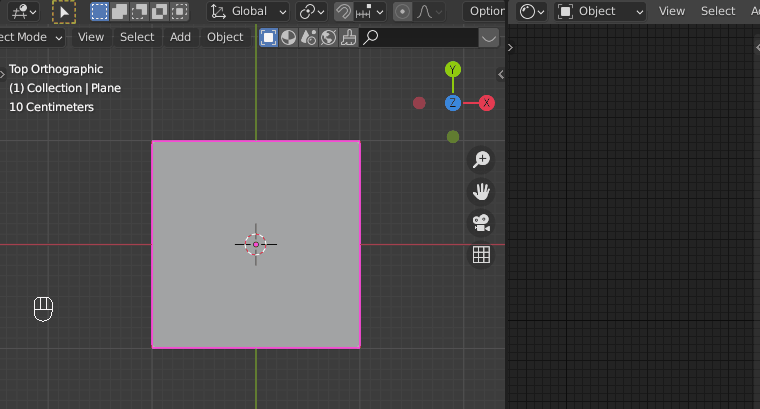Click the shaded sphere material icon
Screen dimensions: 760x409
click(x=288, y=37)
